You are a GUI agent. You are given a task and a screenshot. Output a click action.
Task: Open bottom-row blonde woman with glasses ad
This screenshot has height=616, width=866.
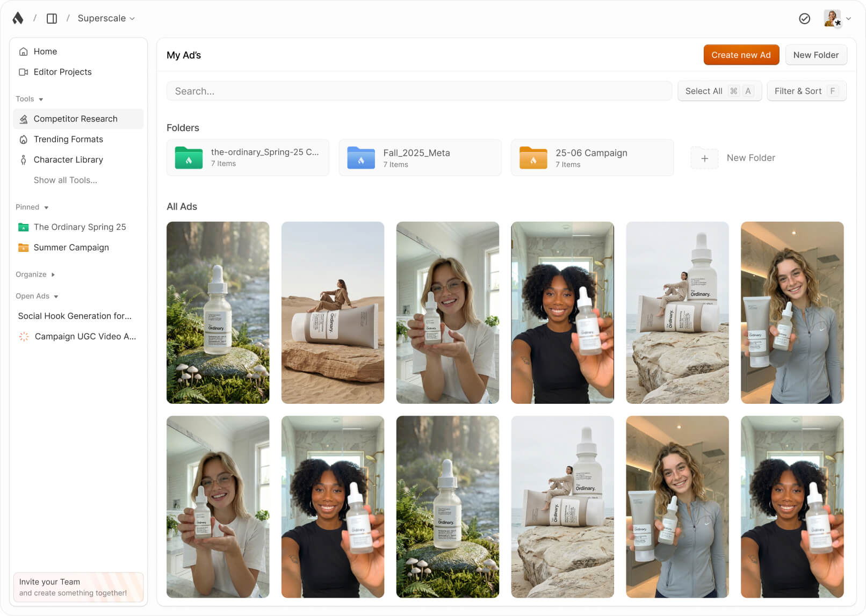[218, 507]
